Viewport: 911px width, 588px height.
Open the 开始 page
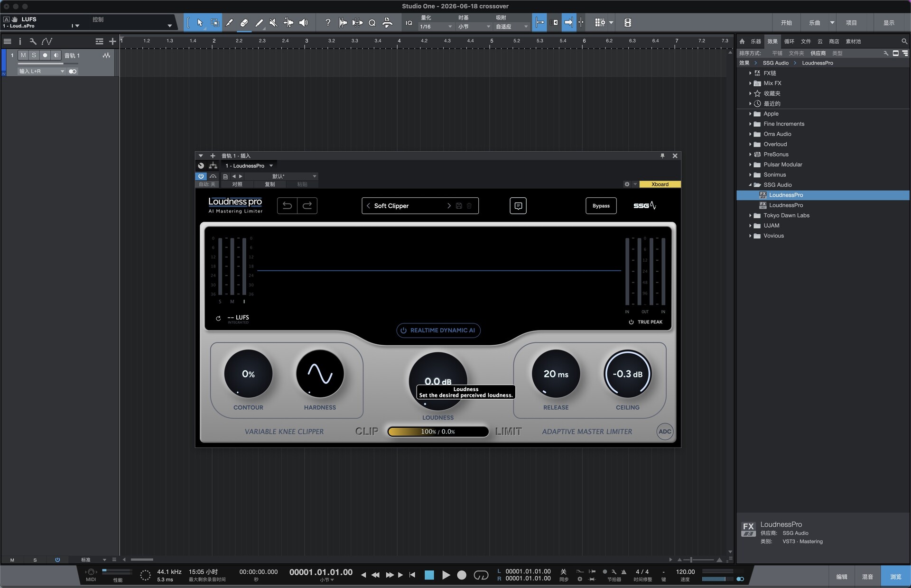tap(787, 23)
